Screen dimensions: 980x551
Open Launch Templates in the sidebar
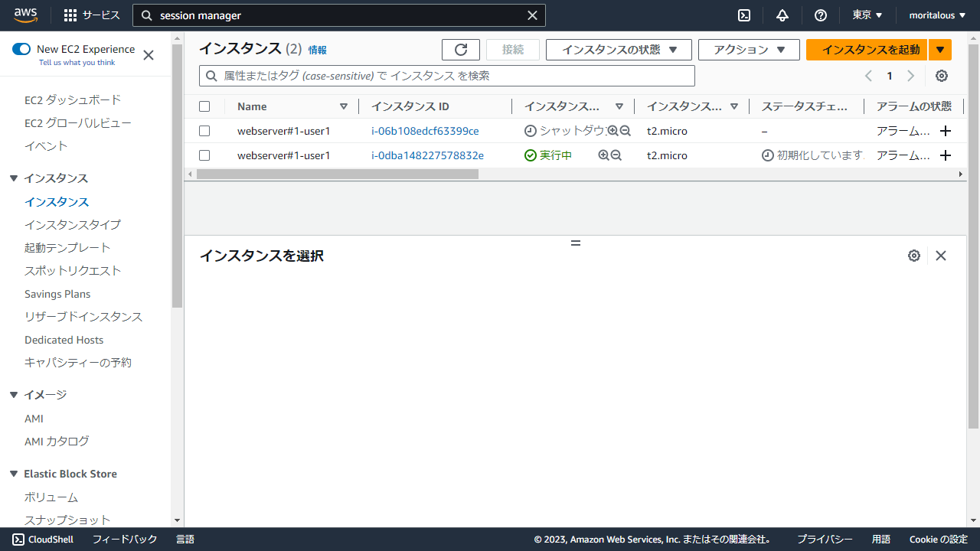coord(67,248)
